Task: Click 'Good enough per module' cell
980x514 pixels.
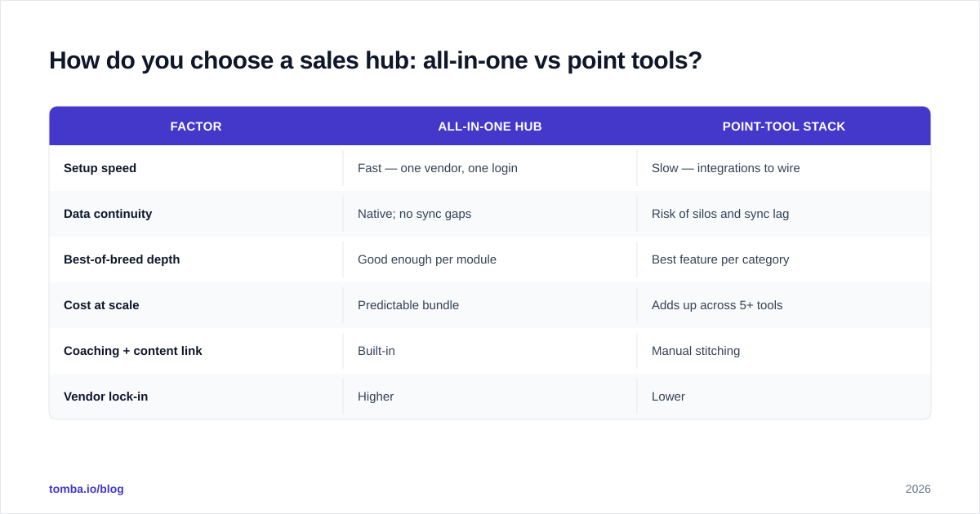Action: coord(427,259)
